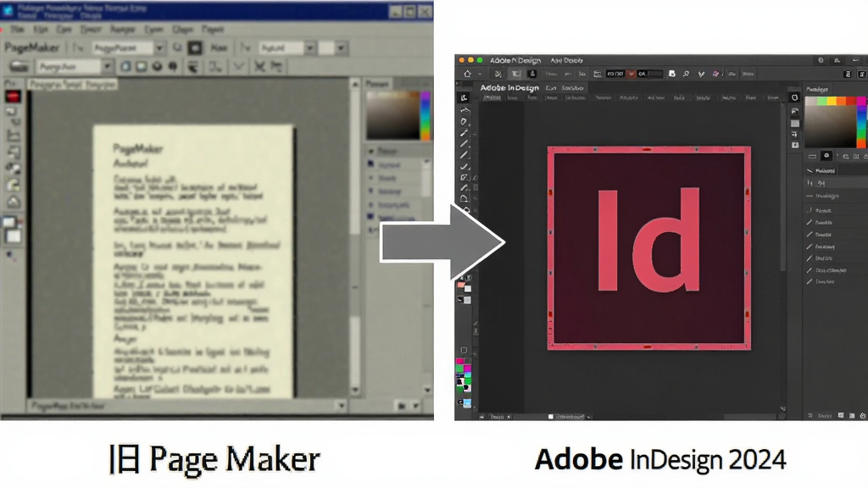Click the triangle shape tool in PageMaker toolbox
The width and height of the screenshot is (868, 488).
[14, 202]
